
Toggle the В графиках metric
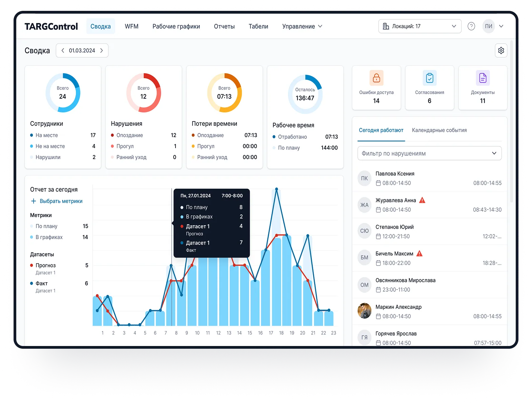[59, 237]
